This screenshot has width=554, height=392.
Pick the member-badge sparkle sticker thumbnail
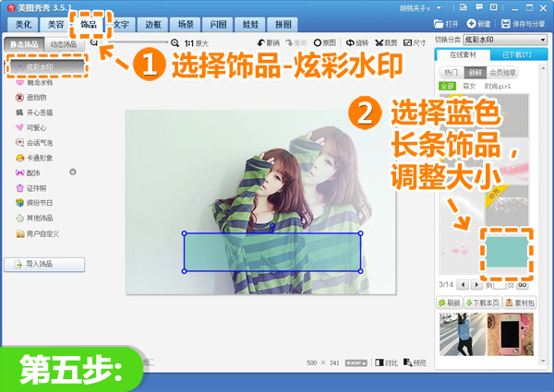(x=507, y=207)
